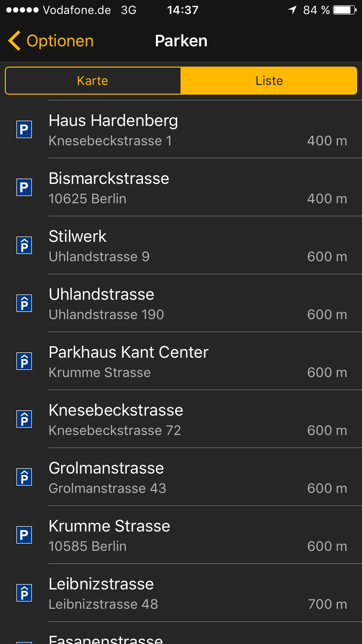The height and width of the screenshot is (644, 362).
Task: Switch to the Karte map tab
Action: click(x=93, y=81)
